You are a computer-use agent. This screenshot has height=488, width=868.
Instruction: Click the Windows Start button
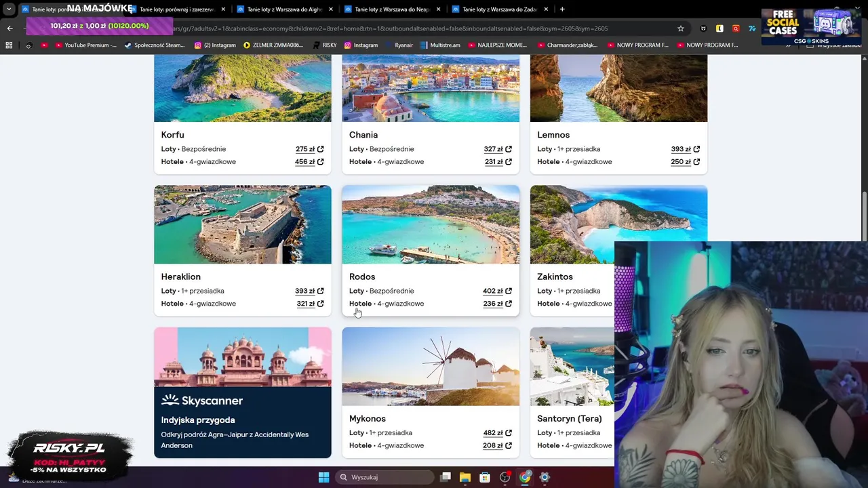tap(323, 477)
